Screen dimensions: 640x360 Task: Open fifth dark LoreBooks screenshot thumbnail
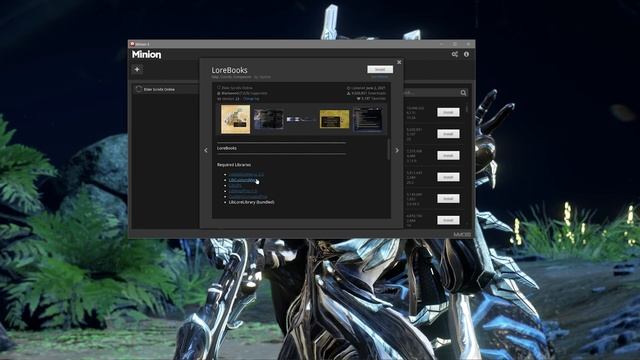pos(368,119)
